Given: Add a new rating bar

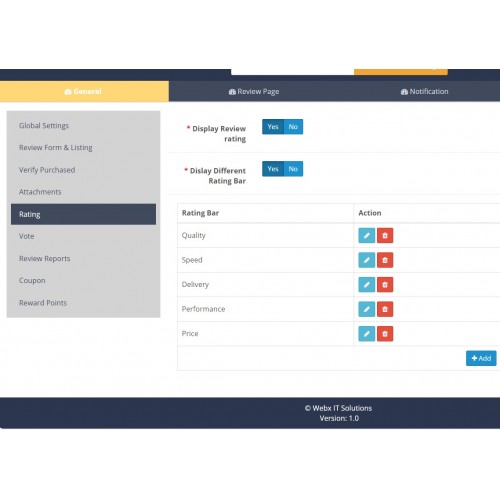Looking at the screenshot, I should pos(481,358).
